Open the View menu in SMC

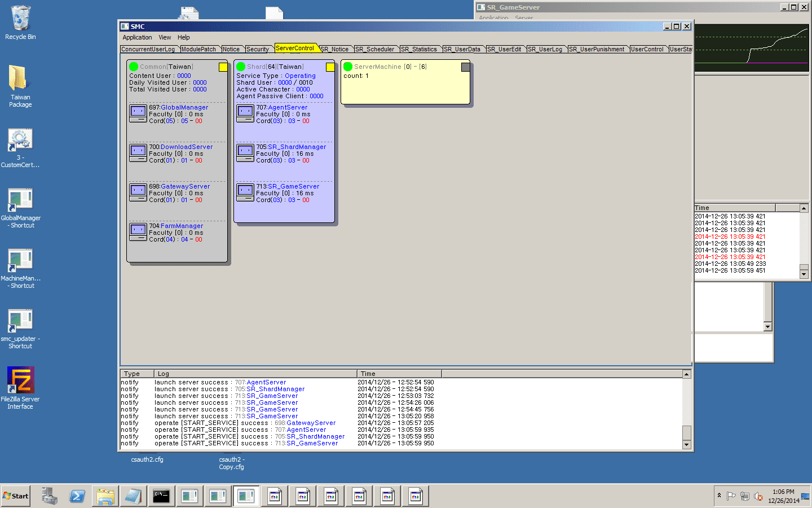(165, 37)
